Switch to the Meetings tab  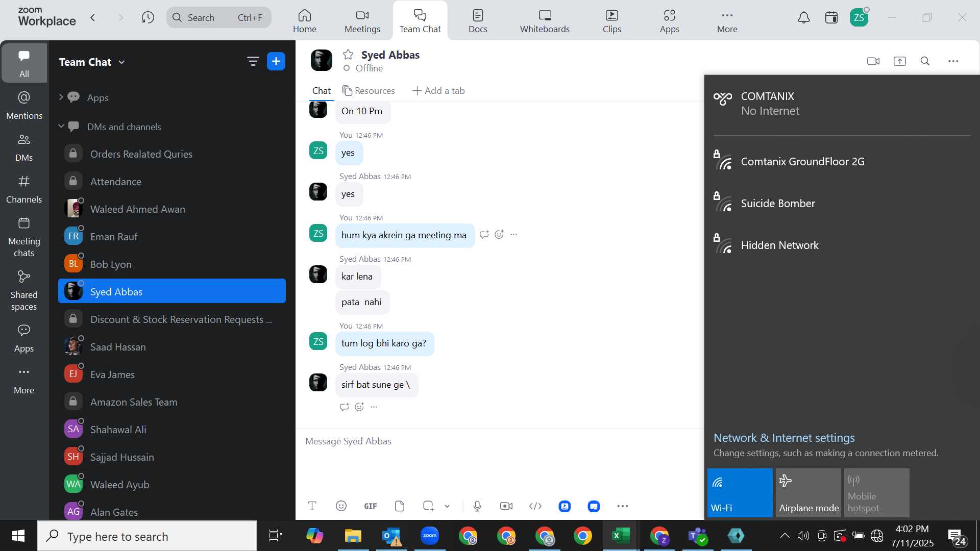(362, 21)
